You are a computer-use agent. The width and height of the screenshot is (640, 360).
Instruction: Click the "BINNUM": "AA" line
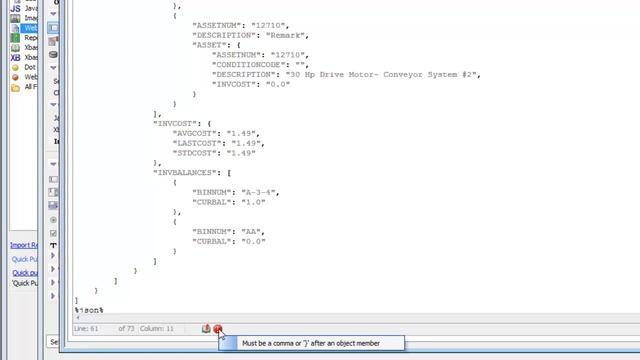(x=228, y=231)
